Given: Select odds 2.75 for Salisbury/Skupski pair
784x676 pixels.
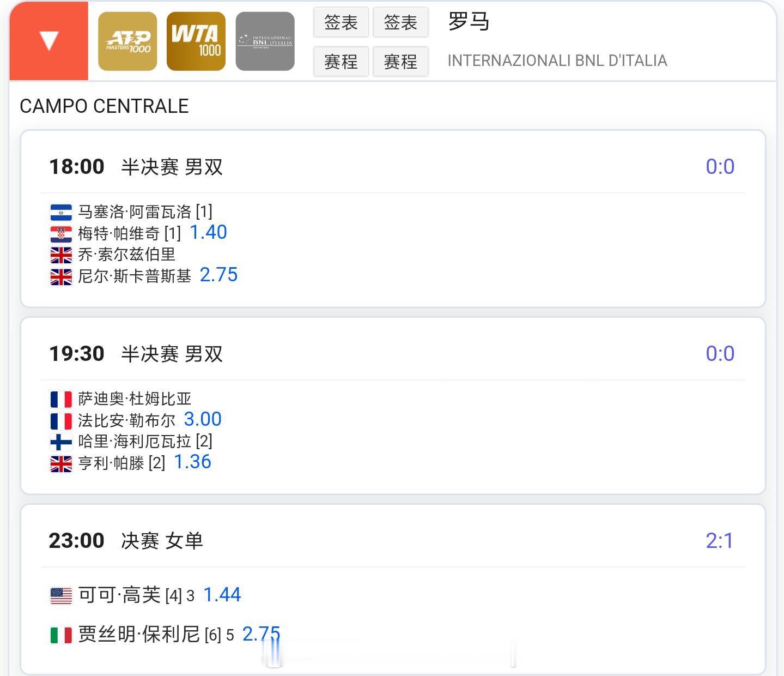Looking at the screenshot, I should point(218,275).
